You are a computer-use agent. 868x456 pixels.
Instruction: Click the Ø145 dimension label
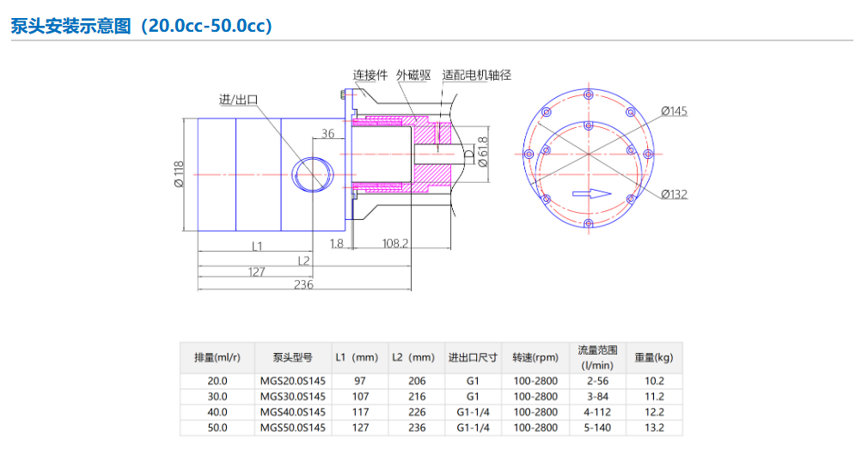click(x=675, y=111)
